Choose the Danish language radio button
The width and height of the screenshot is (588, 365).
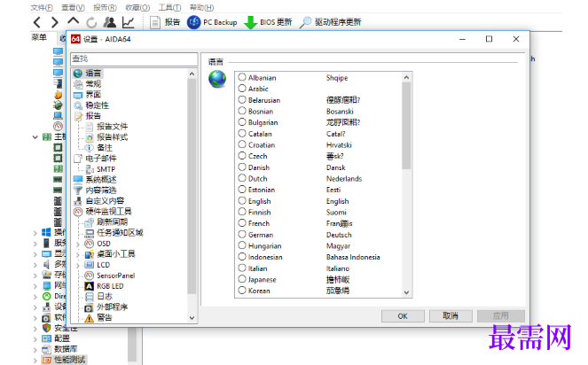click(x=242, y=167)
